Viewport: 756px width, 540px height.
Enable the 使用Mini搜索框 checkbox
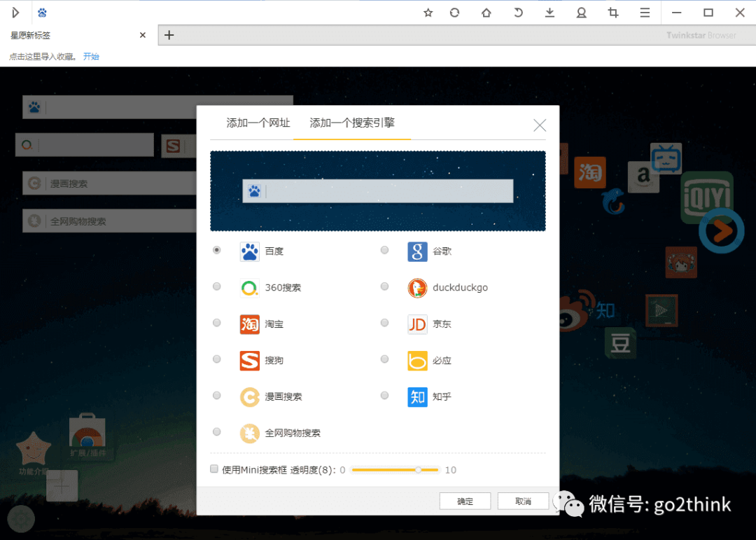pyautogui.click(x=214, y=469)
